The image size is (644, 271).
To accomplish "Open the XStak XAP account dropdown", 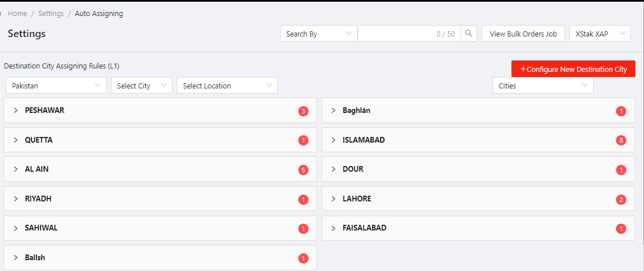I will click(x=599, y=34).
